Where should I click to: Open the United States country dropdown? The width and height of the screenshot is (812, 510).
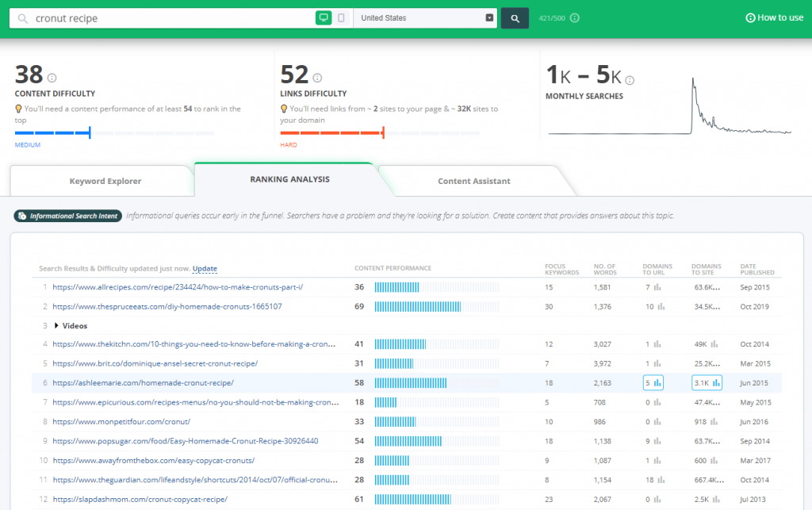click(x=424, y=18)
